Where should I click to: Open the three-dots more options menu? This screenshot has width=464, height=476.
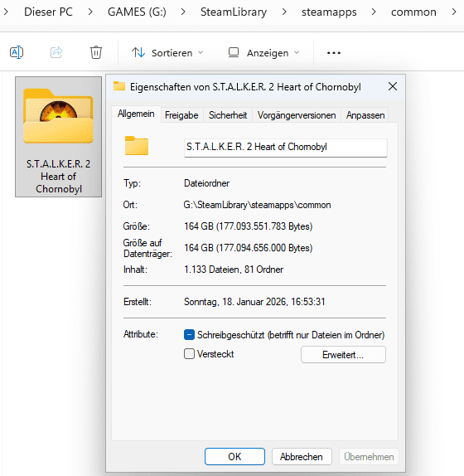334,53
